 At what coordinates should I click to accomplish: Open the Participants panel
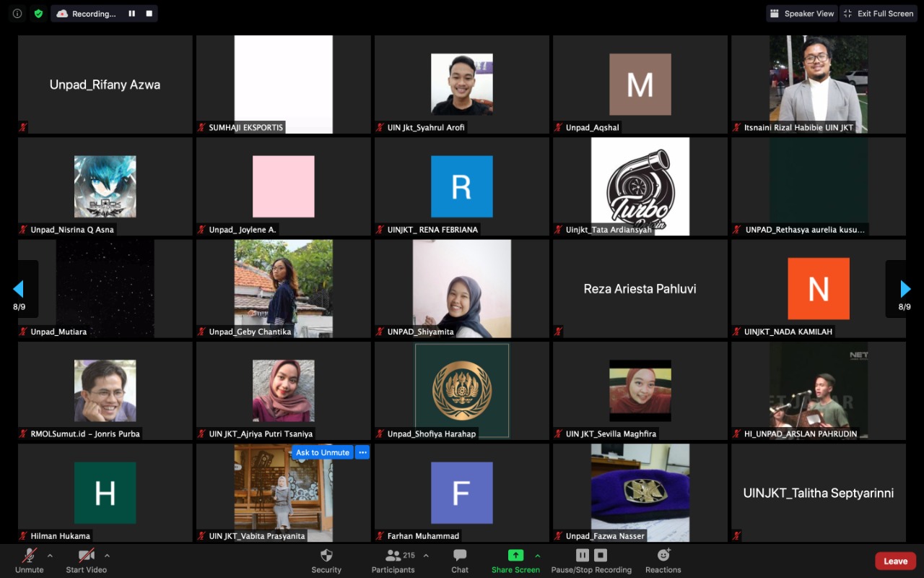pyautogui.click(x=393, y=561)
